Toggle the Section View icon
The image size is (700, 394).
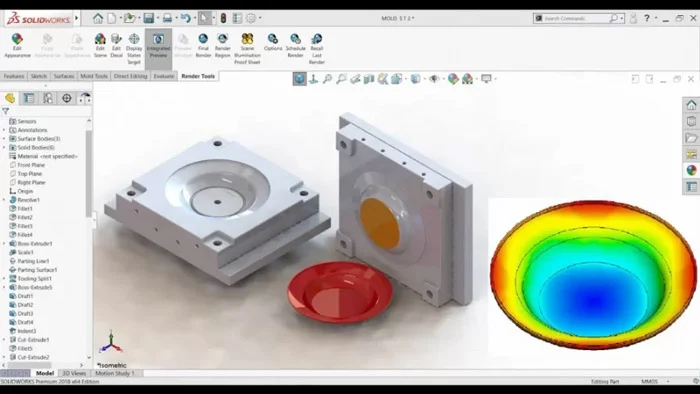369,79
